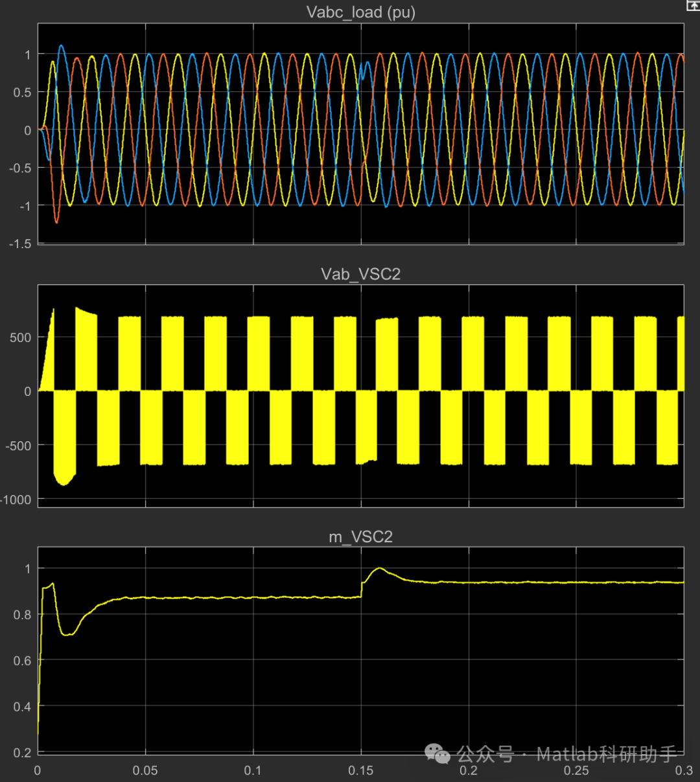700x782 pixels.
Task: Click the 0.8 y-axis label in m_VSC2 plot
Action: [x=22, y=615]
